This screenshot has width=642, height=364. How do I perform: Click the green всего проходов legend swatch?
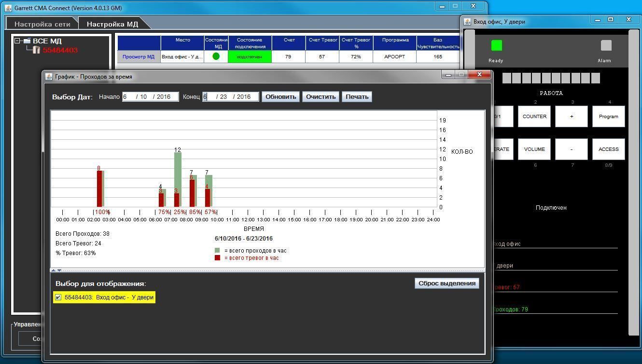click(x=217, y=251)
